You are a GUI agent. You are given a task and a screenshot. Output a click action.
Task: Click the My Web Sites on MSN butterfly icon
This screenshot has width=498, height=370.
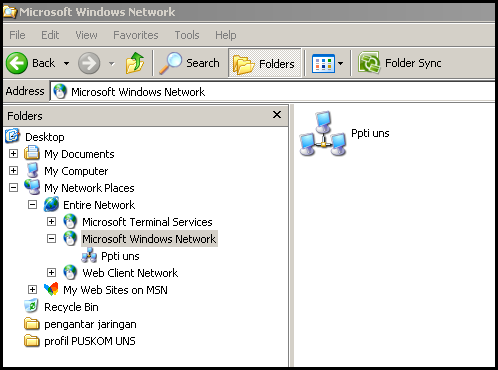click(51, 290)
